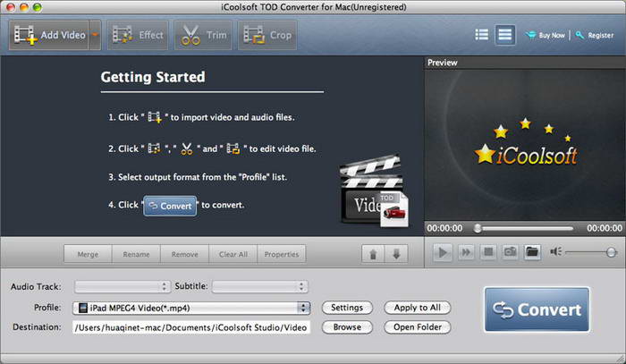Open the Add Video dropdown arrow
Image resolution: width=626 pixels, height=364 pixels.
click(x=95, y=35)
